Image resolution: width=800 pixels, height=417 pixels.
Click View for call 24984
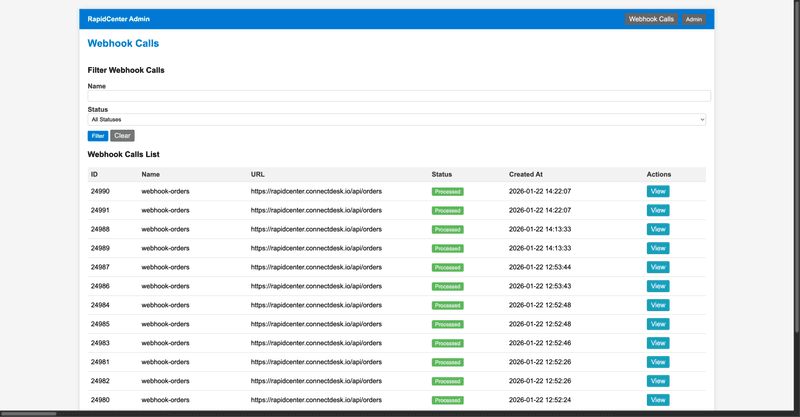(x=657, y=305)
